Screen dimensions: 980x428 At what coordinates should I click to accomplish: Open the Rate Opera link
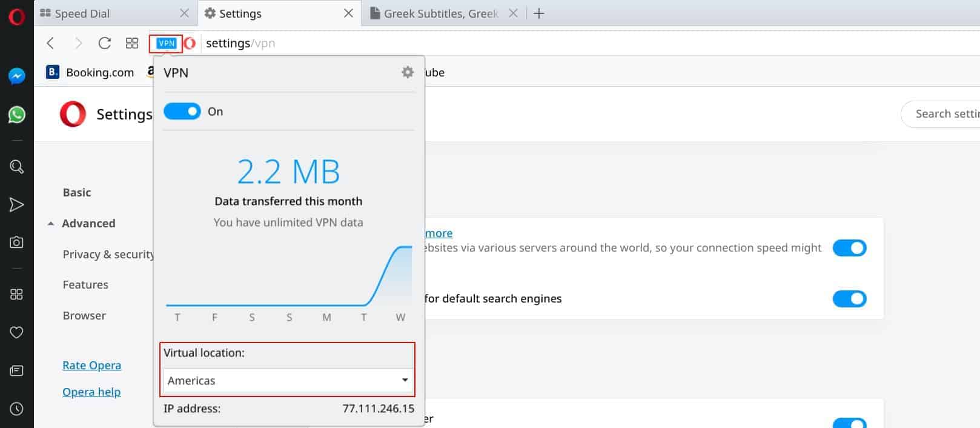(91, 365)
